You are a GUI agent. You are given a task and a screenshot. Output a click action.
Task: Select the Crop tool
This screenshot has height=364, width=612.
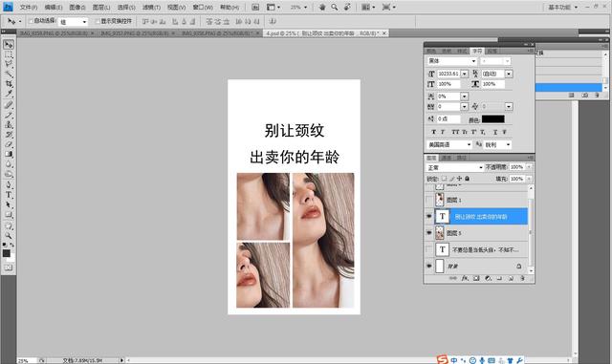tap(9, 83)
